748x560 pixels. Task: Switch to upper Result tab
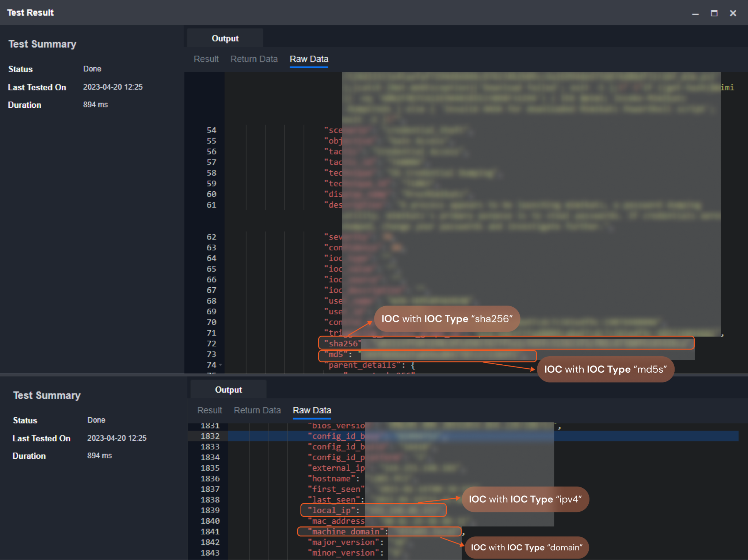tap(206, 59)
